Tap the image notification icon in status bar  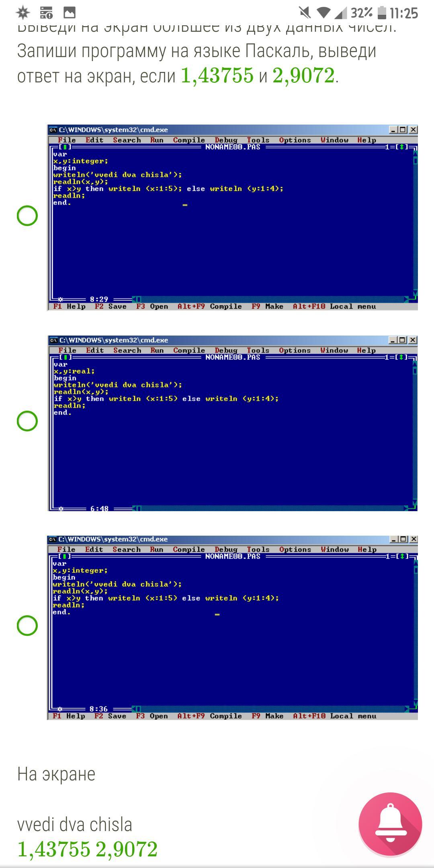pos(70,13)
